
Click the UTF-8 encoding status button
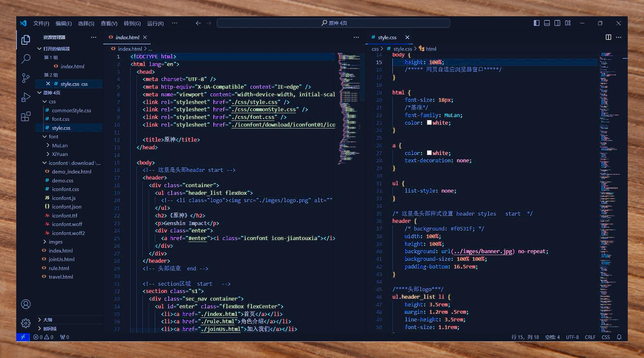coord(572,337)
